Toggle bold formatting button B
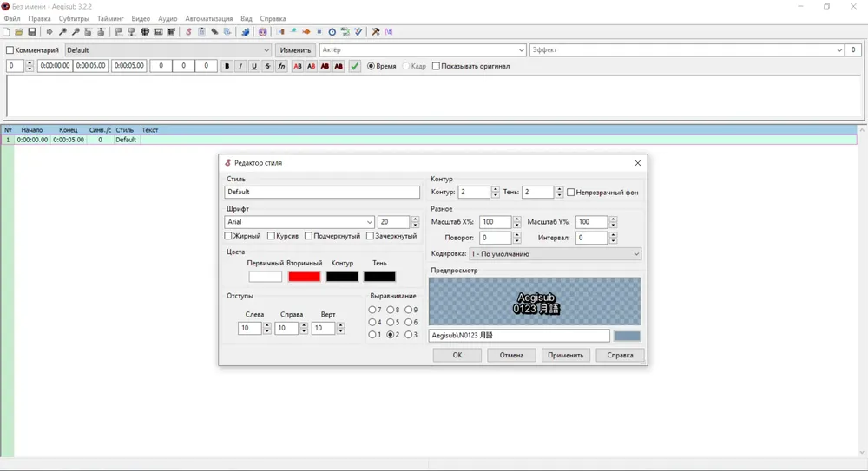 227,66
